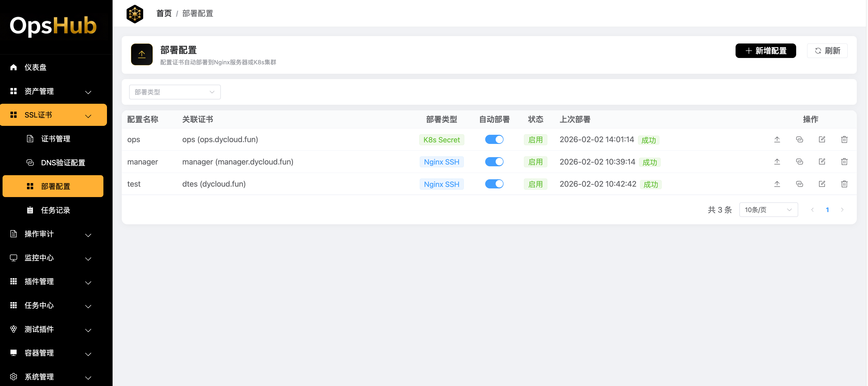The height and width of the screenshot is (386, 868).
Task: Toggle auto-deploy switch for ops config
Action: click(x=494, y=139)
